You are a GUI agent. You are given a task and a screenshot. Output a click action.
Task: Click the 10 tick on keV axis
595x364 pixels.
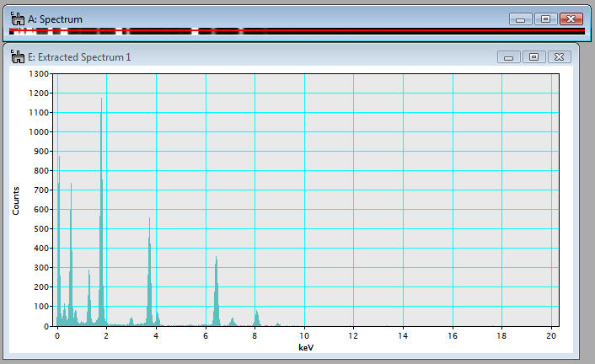point(304,335)
